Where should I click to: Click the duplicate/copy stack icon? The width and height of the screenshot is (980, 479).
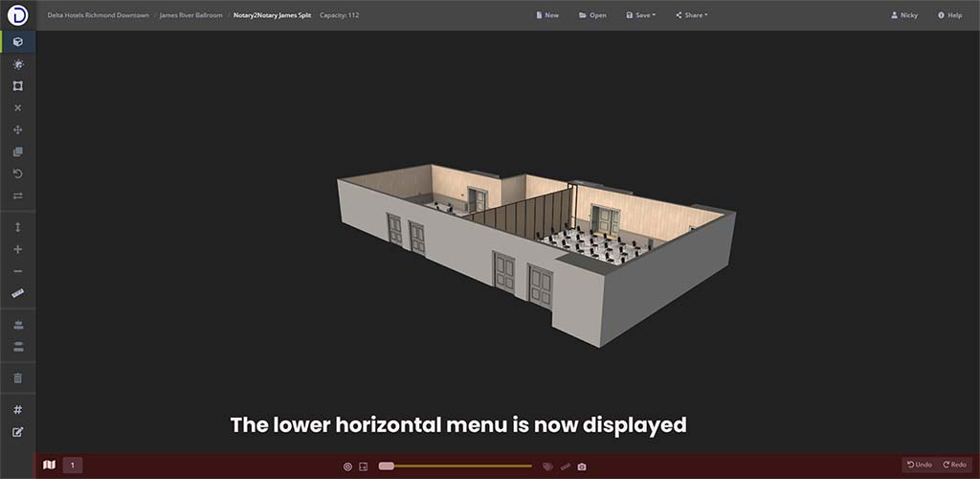18,151
